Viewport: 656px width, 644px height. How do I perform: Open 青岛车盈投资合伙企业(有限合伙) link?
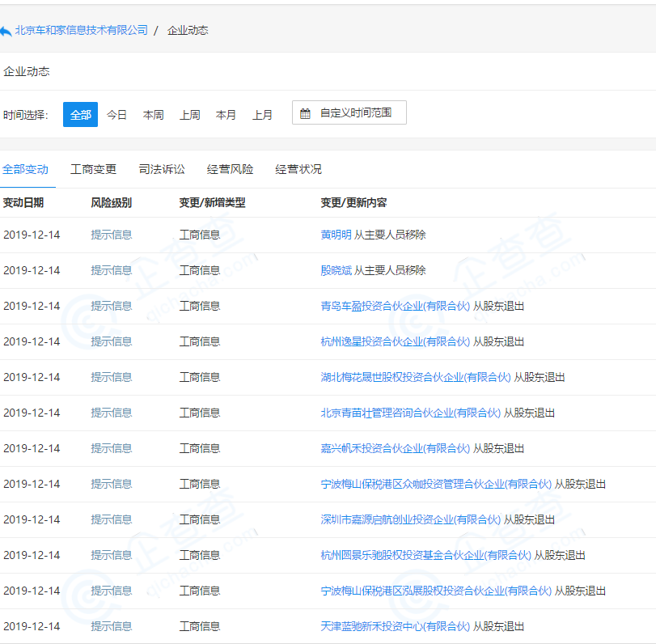pos(395,305)
